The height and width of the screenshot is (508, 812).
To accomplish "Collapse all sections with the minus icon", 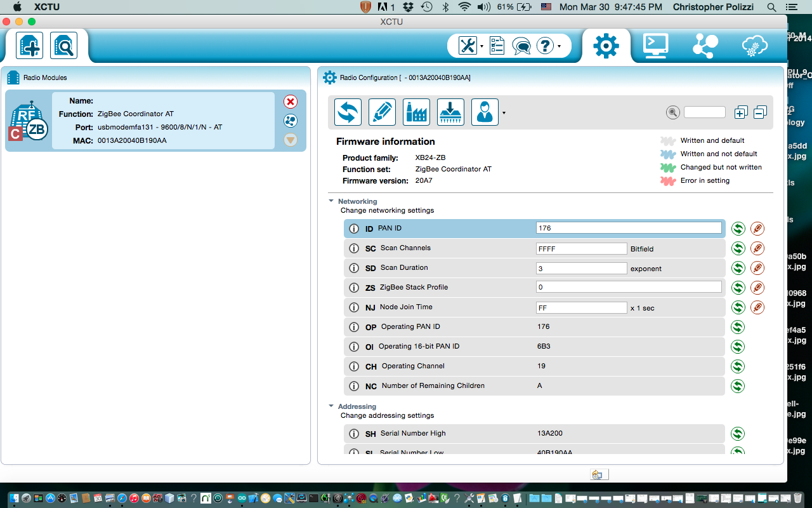I will (761, 112).
